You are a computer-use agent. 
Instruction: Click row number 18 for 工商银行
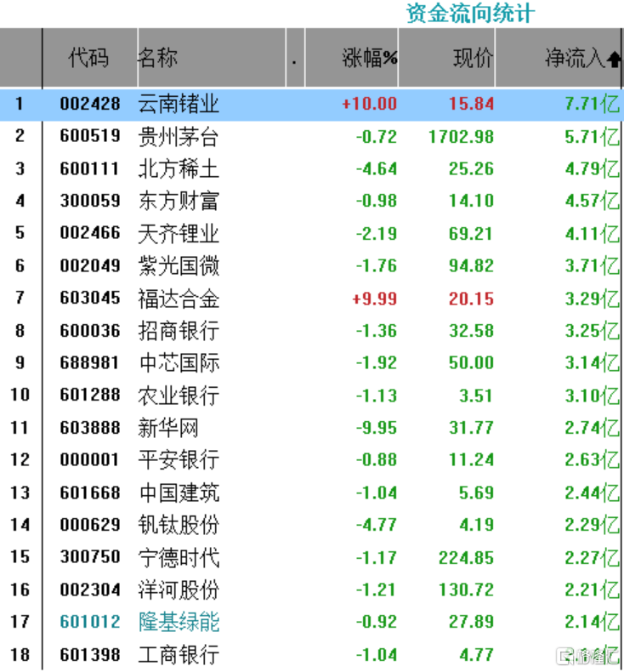tap(20, 654)
